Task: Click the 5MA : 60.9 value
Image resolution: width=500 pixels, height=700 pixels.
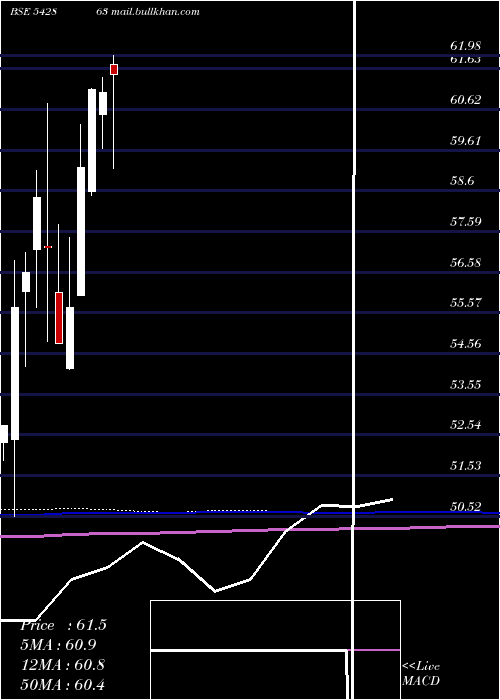Action: pos(59,645)
